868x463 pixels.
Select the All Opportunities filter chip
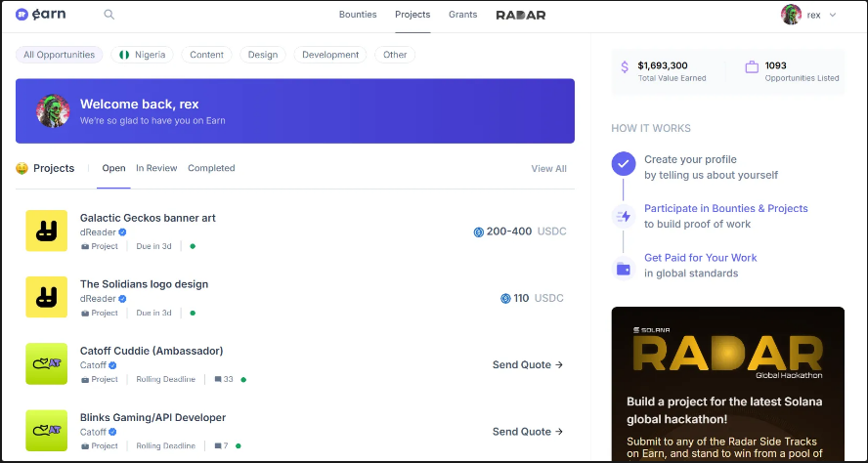(59, 55)
